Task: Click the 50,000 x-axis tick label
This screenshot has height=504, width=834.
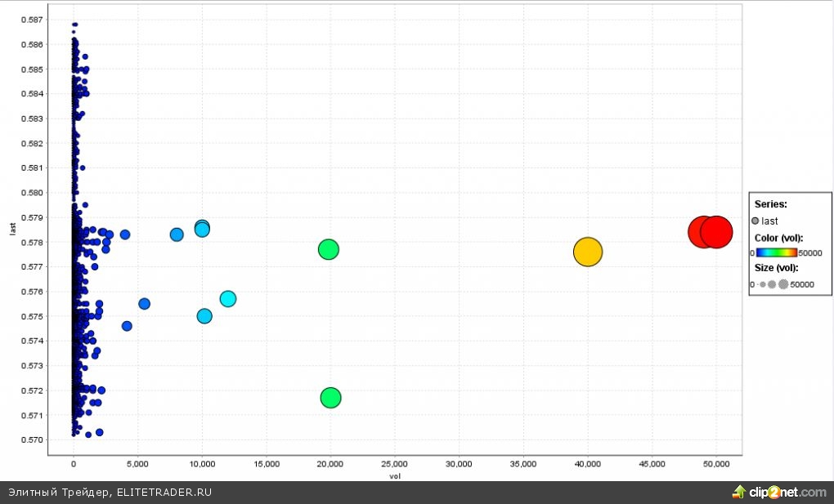Action: click(x=716, y=463)
